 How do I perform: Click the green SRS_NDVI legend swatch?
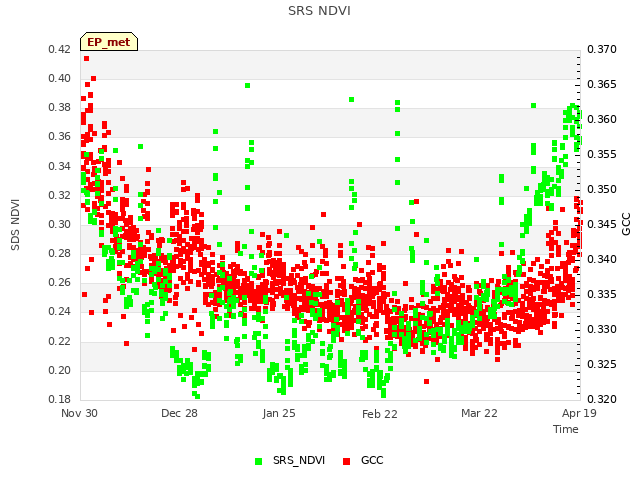[258, 461]
